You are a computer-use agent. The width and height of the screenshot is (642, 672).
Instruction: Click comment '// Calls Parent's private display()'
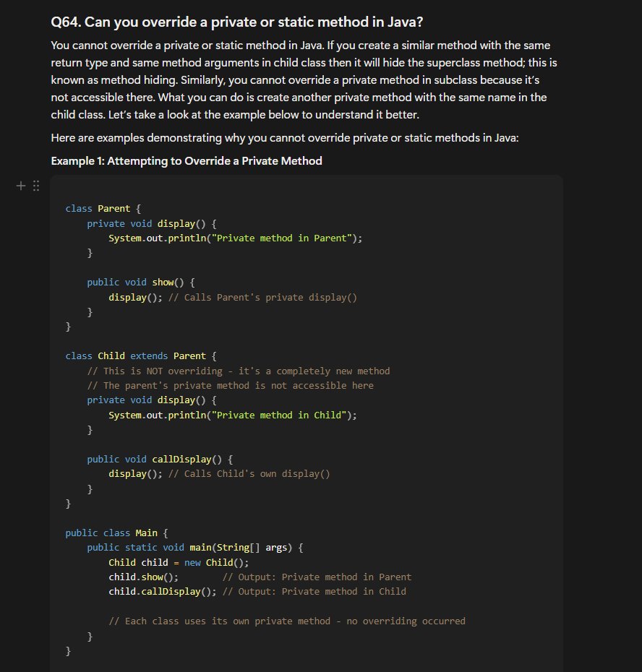click(262, 298)
